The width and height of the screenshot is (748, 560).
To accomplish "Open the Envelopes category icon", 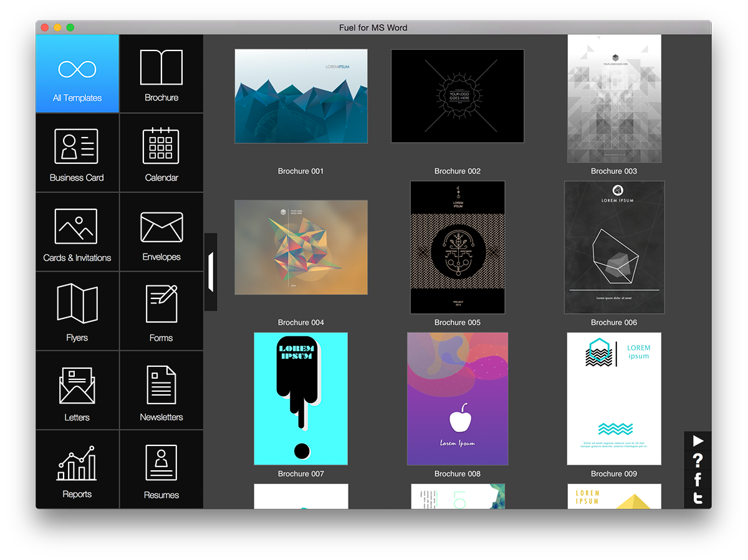I will click(x=161, y=227).
